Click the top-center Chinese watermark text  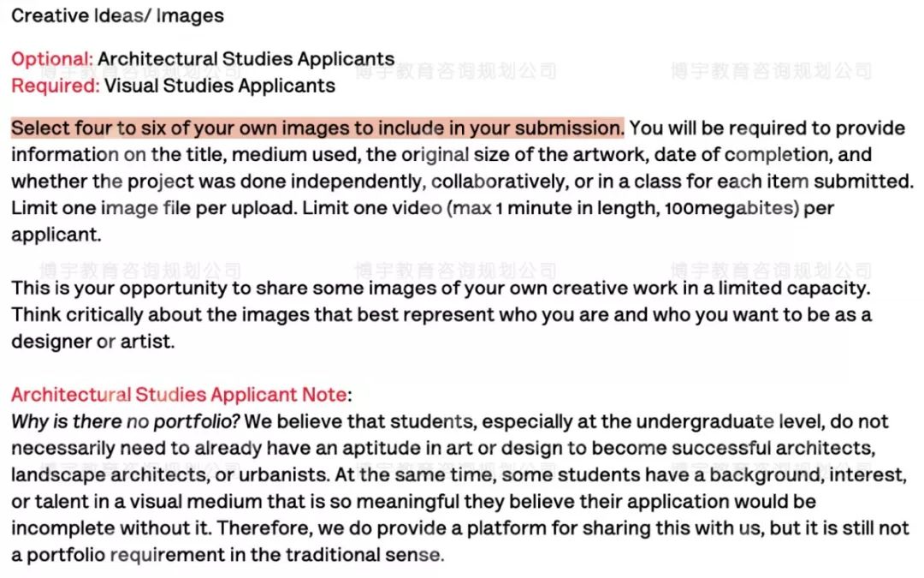coord(455,71)
